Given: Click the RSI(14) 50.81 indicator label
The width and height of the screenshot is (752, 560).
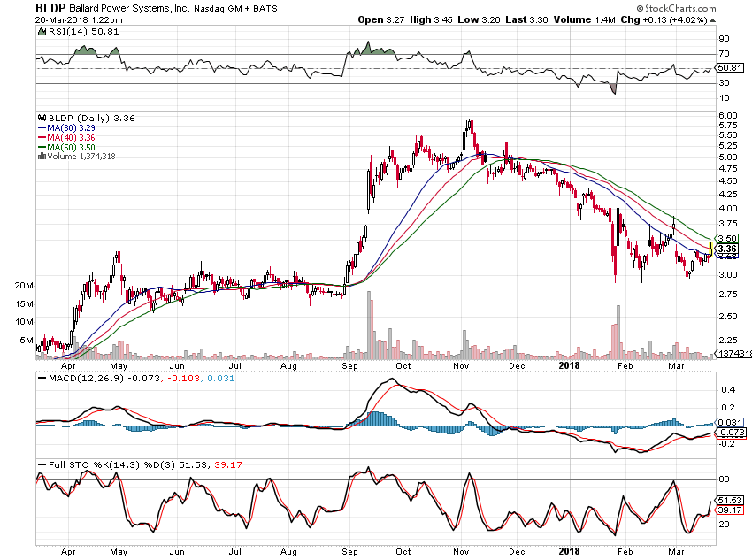Looking at the screenshot, I should [x=83, y=32].
